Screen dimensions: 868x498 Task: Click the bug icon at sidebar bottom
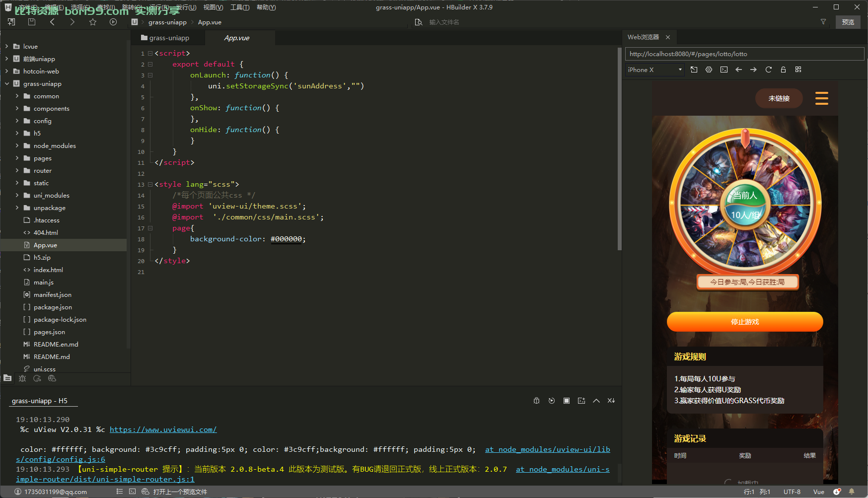[22, 378]
